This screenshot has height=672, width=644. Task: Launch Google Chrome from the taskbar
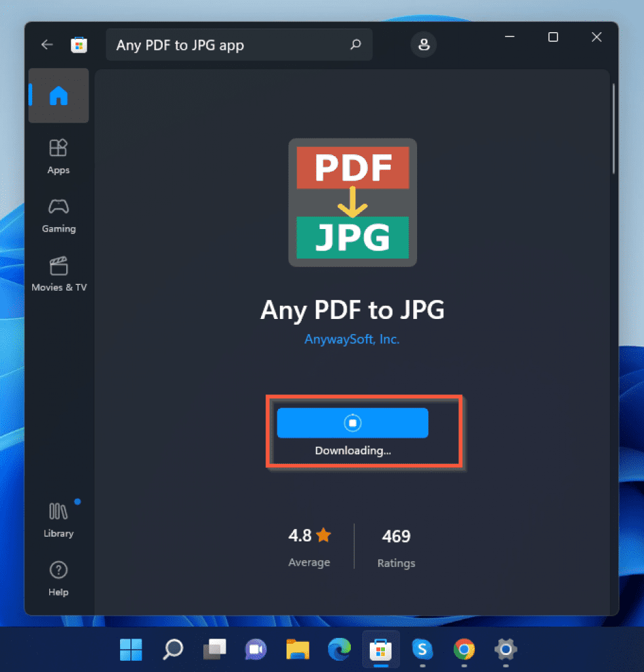(464, 649)
